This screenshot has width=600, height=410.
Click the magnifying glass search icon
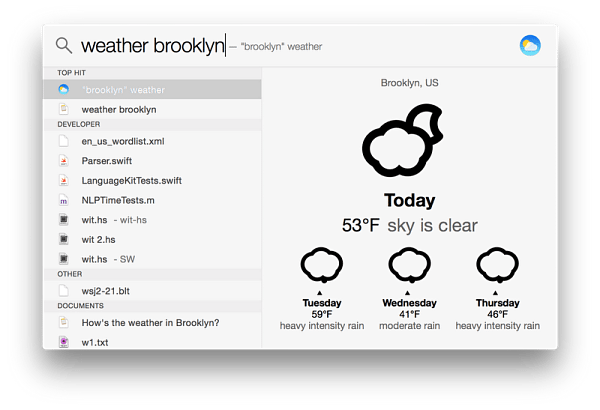click(x=64, y=45)
